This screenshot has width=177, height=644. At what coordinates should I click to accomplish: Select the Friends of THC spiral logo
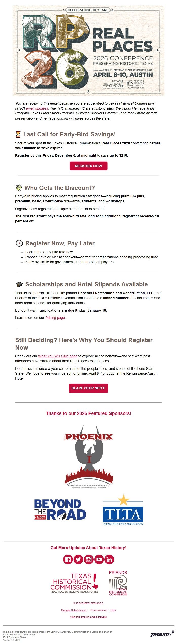pyautogui.click(x=118, y=583)
